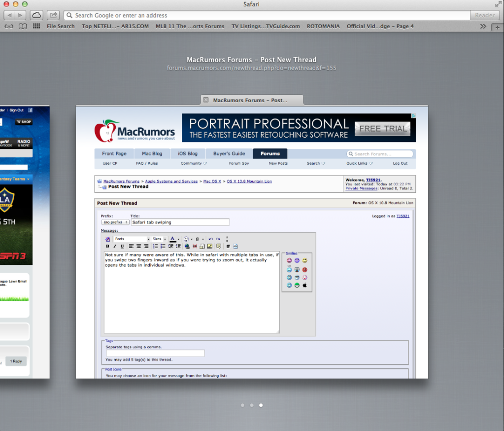Redo last edit in message editor
The width and height of the screenshot is (504, 431).
point(218,239)
